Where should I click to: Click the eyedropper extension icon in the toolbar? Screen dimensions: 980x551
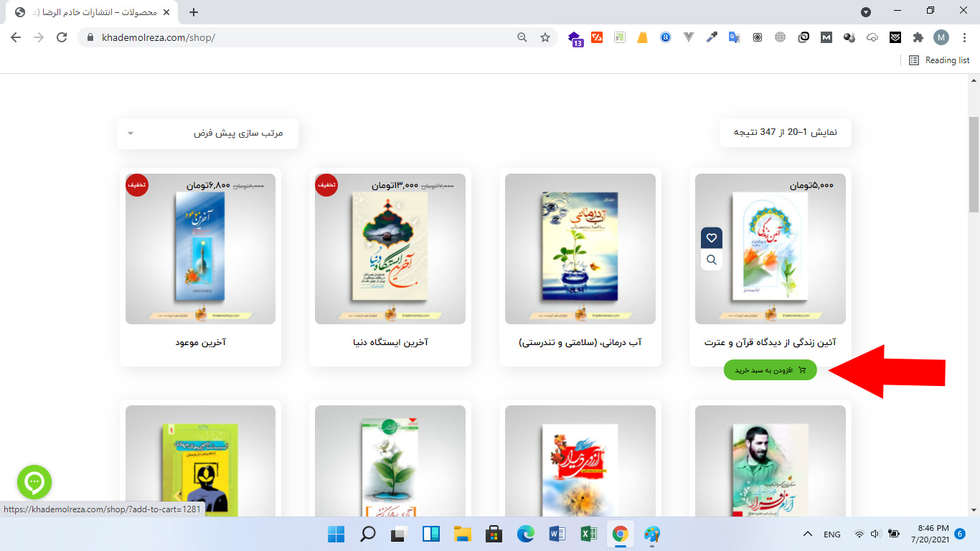711,37
